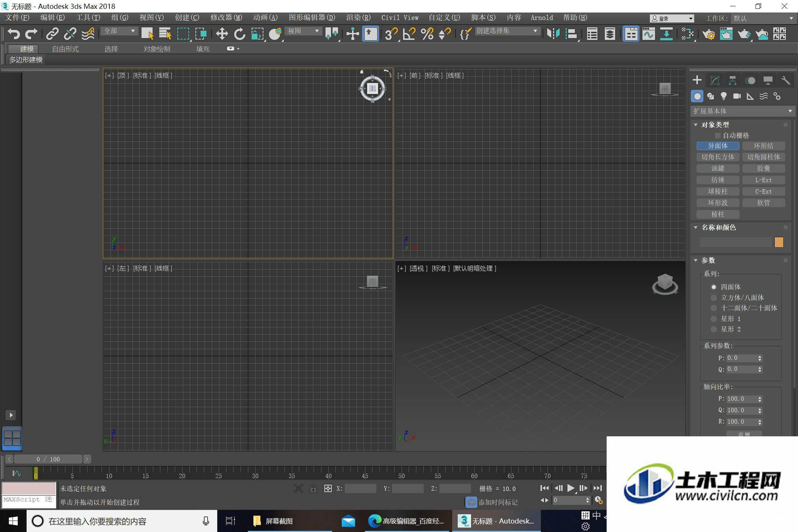Open the Rendered Frame Window icon
The width and height of the screenshot is (798, 532).
point(726,34)
